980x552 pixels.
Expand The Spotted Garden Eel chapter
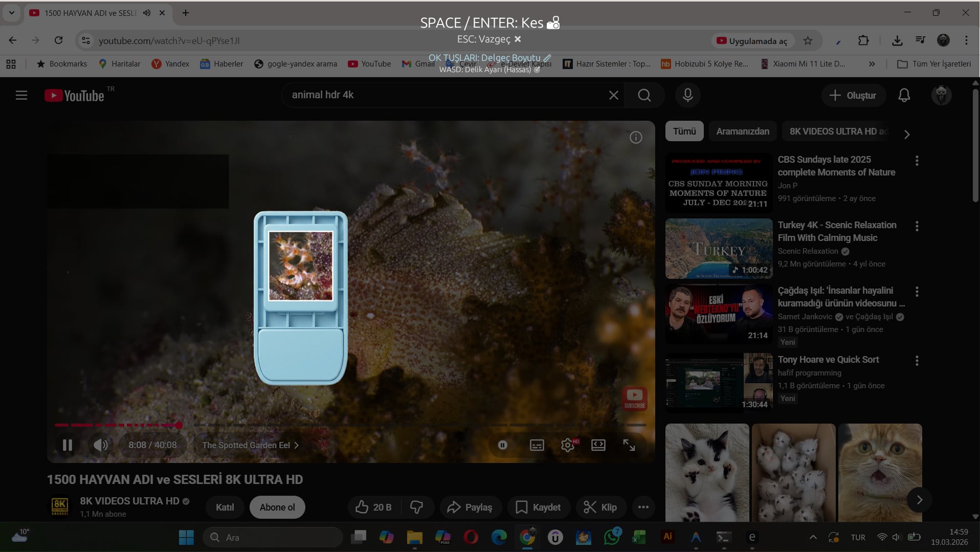coord(250,445)
